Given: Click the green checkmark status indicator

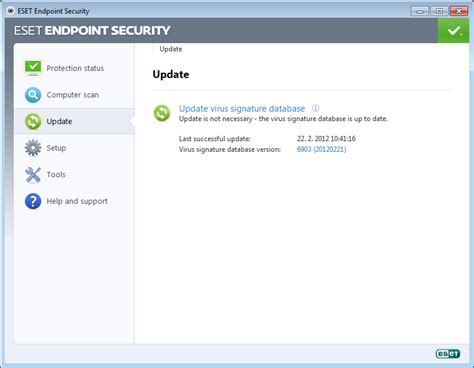Looking at the screenshot, I should click(453, 30).
